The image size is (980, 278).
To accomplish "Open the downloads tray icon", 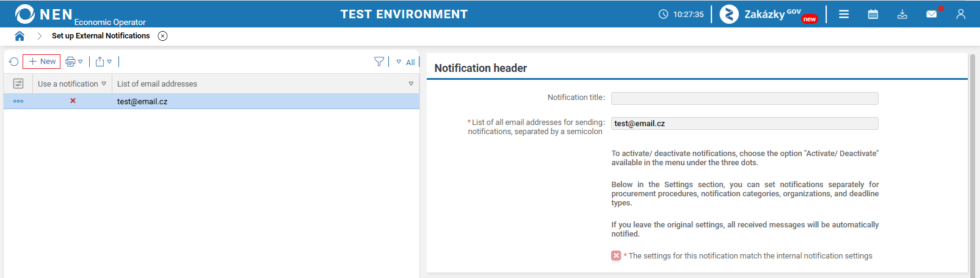I will (902, 14).
